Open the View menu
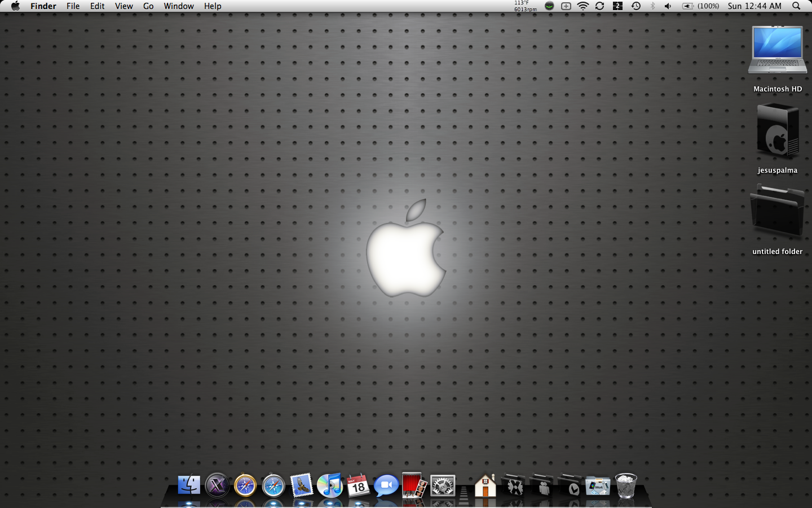 (x=124, y=6)
